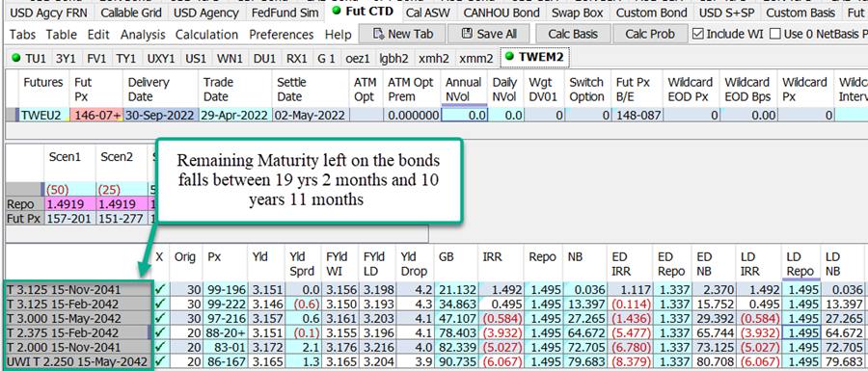Click Delivery Date cell 30-Sep-2022
868x371 pixels.
(x=160, y=116)
